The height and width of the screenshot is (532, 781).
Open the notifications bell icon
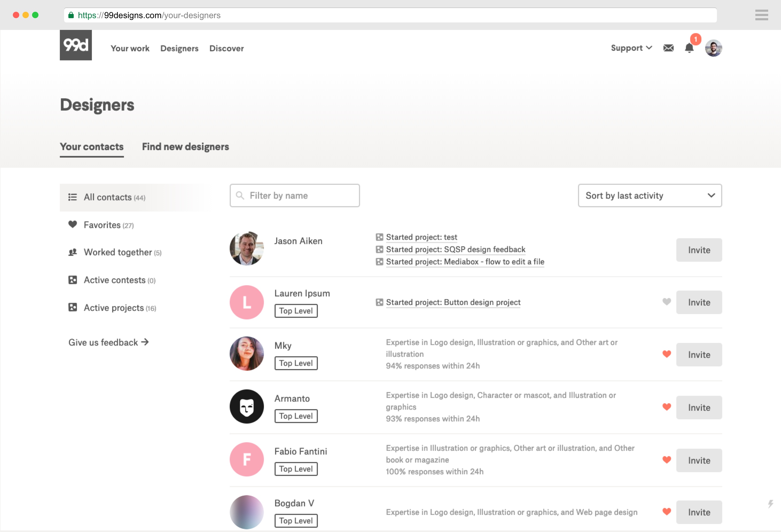(689, 48)
